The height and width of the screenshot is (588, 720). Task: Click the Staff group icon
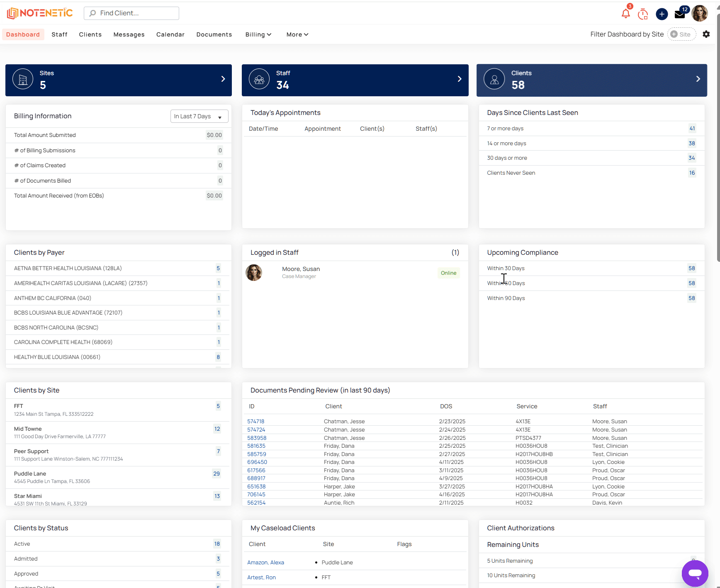[x=259, y=79]
